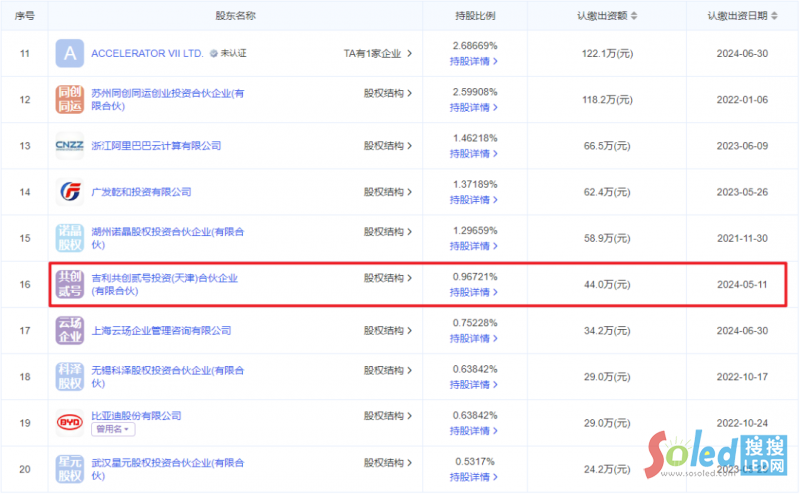Click the 广发乾和投资 company logo
The height and width of the screenshot is (494, 800).
click(70, 192)
